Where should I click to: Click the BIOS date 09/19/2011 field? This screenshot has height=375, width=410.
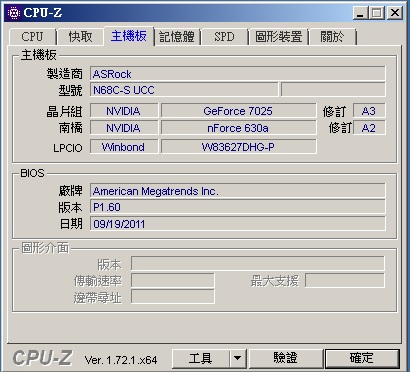pos(238,224)
